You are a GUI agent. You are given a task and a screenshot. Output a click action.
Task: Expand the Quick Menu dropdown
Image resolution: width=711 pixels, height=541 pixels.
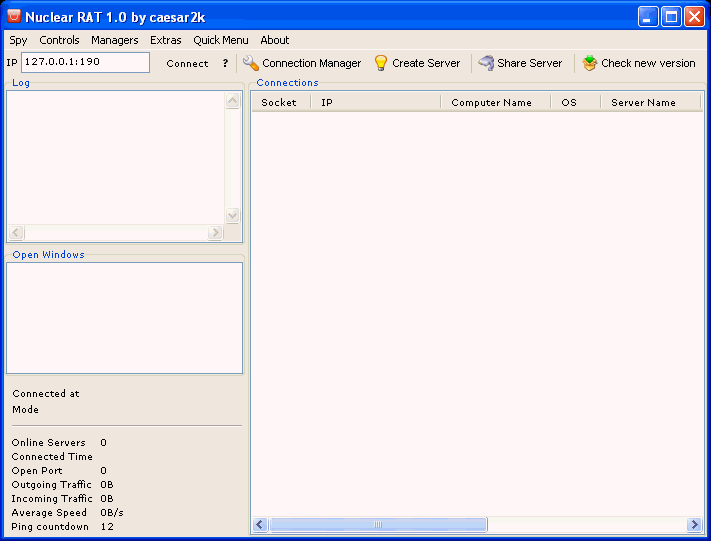click(x=221, y=40)
